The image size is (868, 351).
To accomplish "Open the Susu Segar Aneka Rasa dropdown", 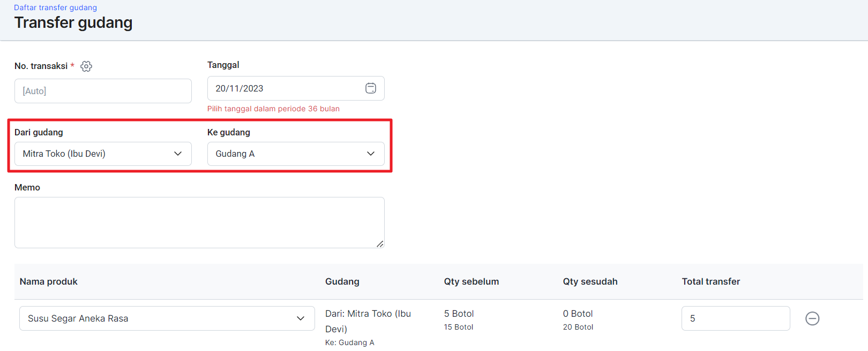I will pos(167,318).
